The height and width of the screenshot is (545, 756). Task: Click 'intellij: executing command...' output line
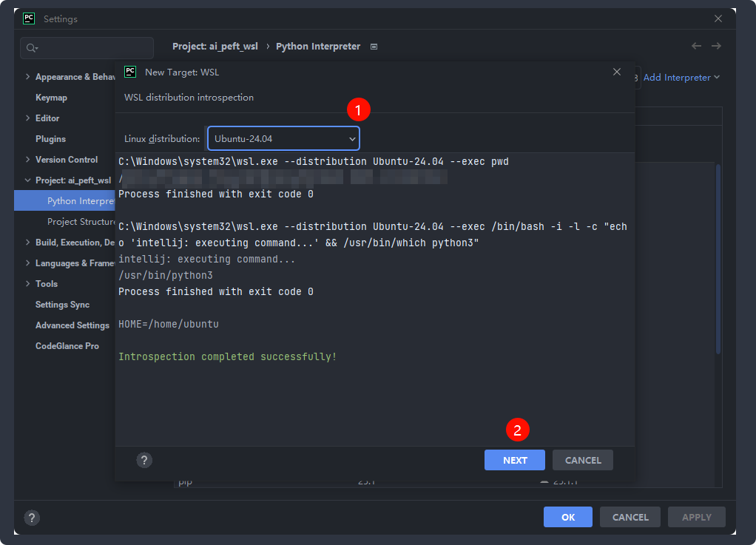pos(206,259)
